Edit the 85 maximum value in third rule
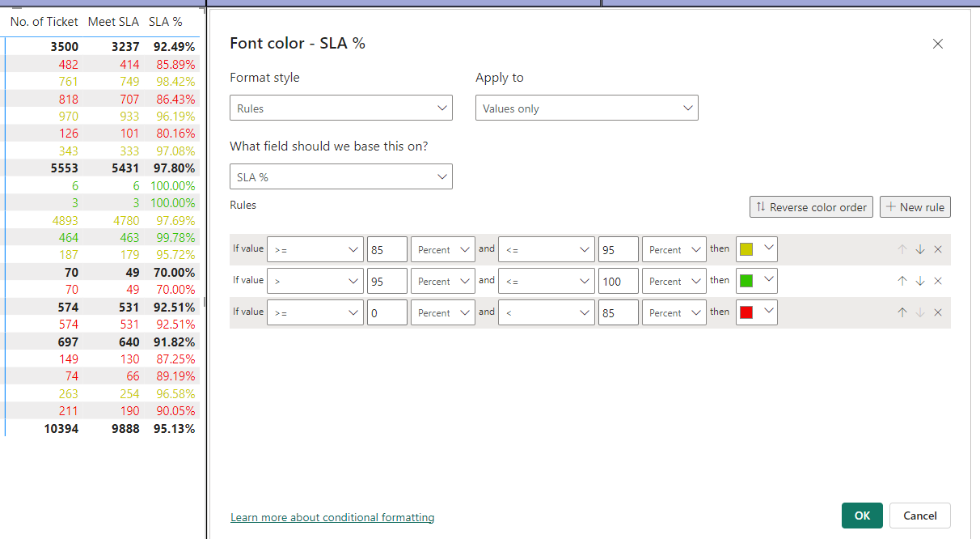The image size is (980, 539). 619,312
